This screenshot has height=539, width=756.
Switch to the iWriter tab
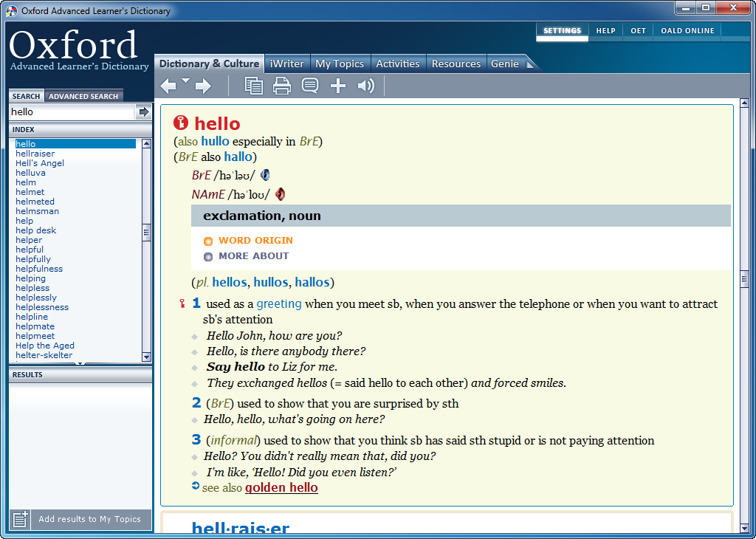286,63
